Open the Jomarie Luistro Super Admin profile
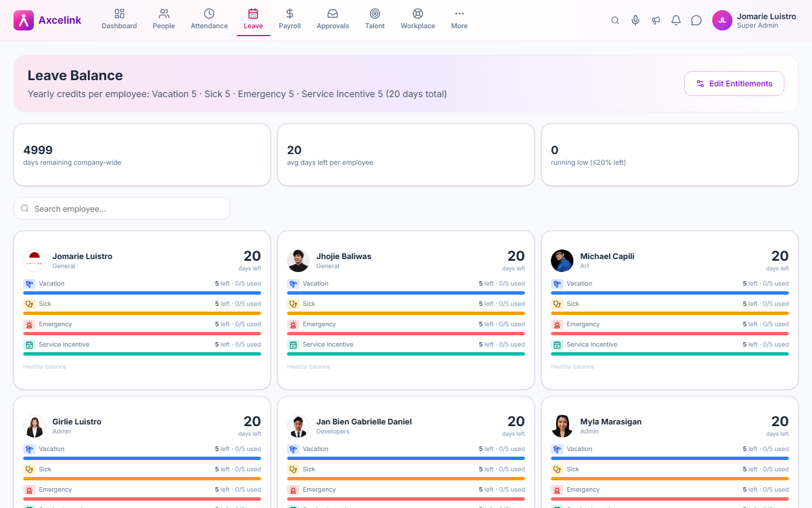 pyautogui.click(x=754, y=20)
